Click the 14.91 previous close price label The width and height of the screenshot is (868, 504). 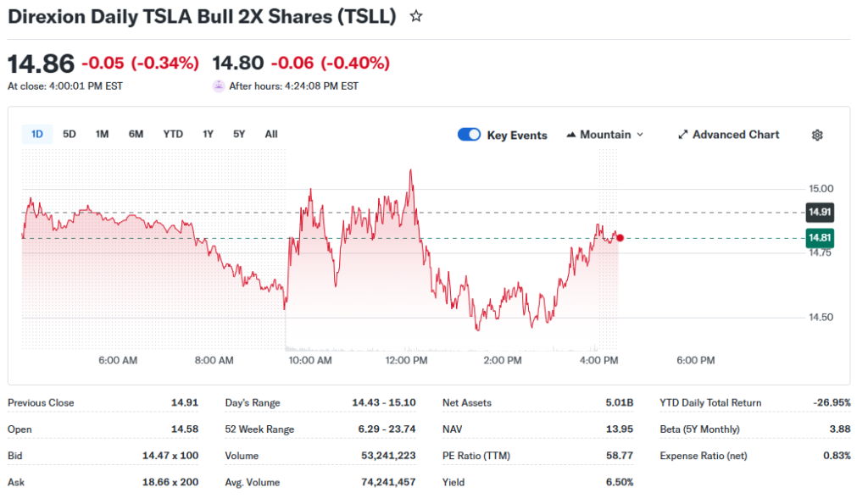click(x=819, y=213)
